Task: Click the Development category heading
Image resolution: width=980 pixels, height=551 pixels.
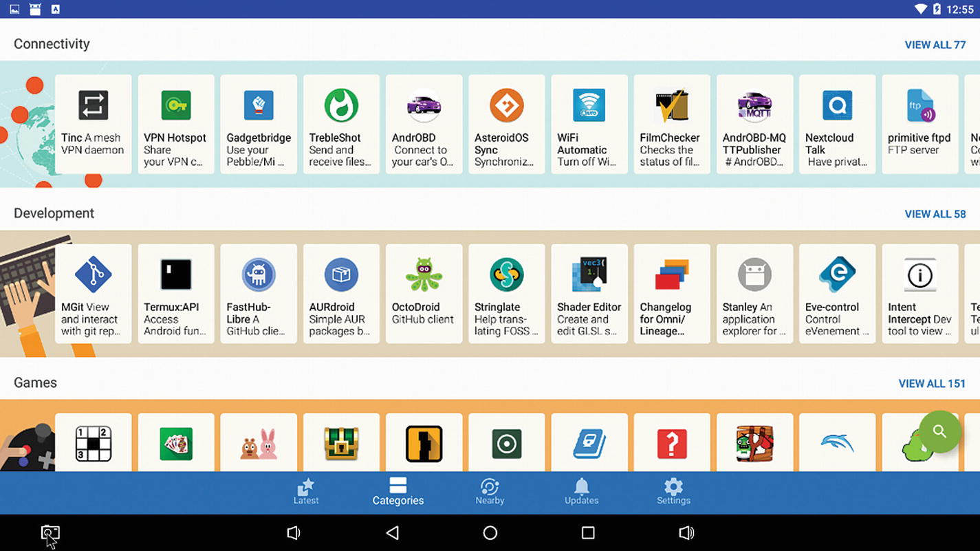Action: click(54, 213)
